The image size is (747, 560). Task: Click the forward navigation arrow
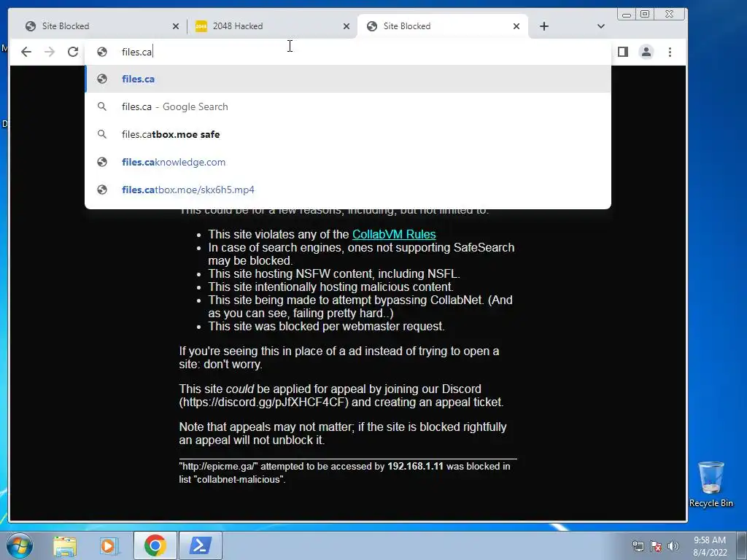50,52
